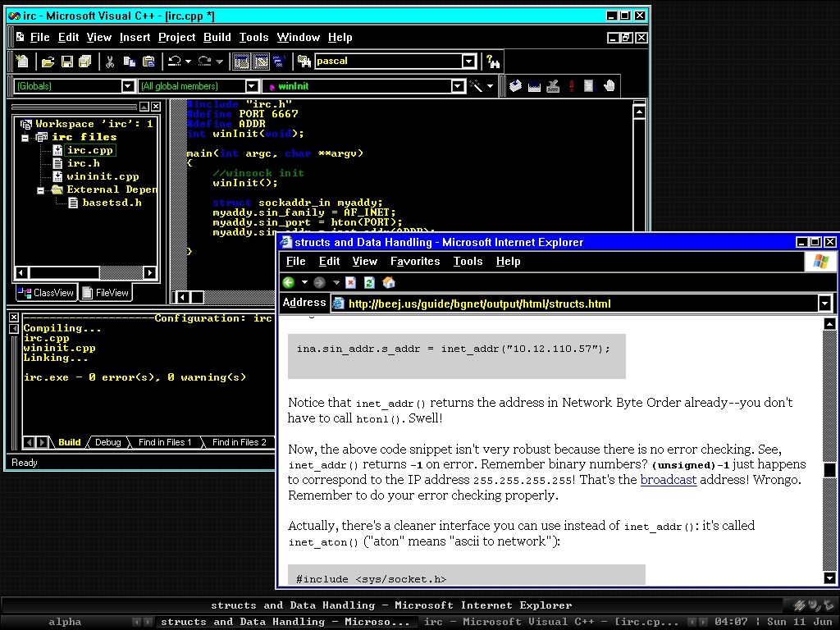This screenshot has height=630, width=840.
Task: Close the Output pane with its X
Action: (14, 317)
